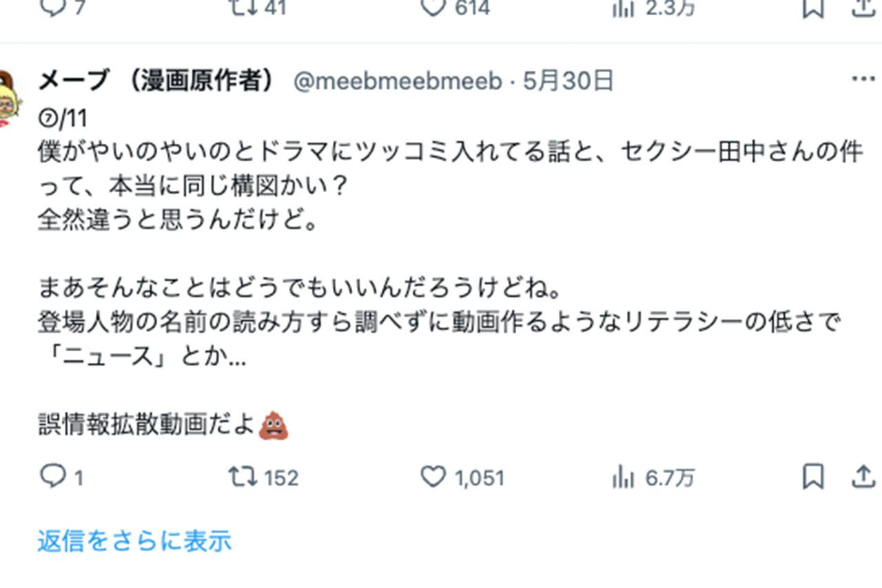Bookmark メーブ's tweet
882x588 pixels.
pos(813,477)
